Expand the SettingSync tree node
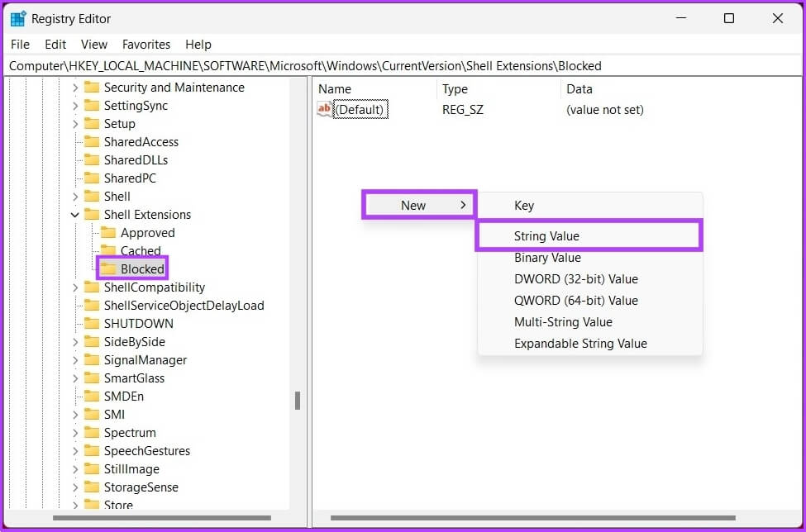The height and width of the screenshot is (532, 806). click(75, 105)
